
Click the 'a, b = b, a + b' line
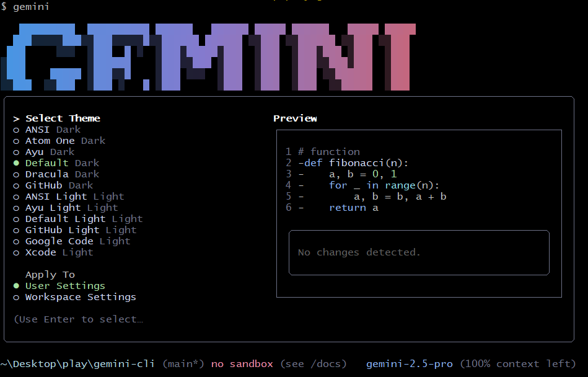point(400,197)
